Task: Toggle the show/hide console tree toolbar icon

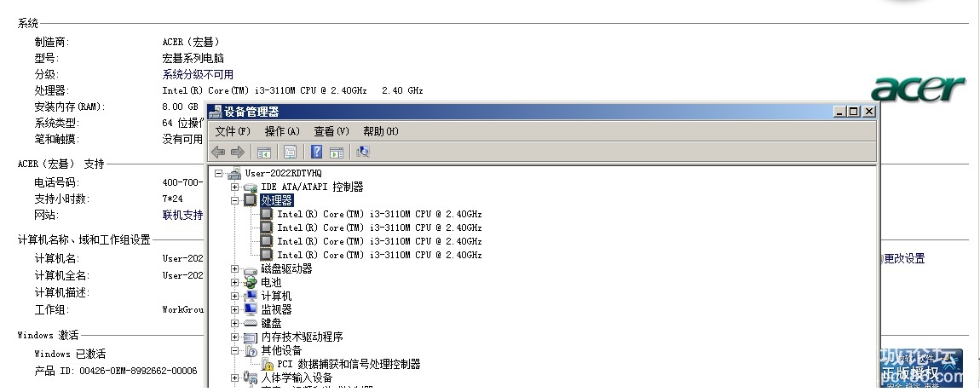Action: (x=264, y=152)
